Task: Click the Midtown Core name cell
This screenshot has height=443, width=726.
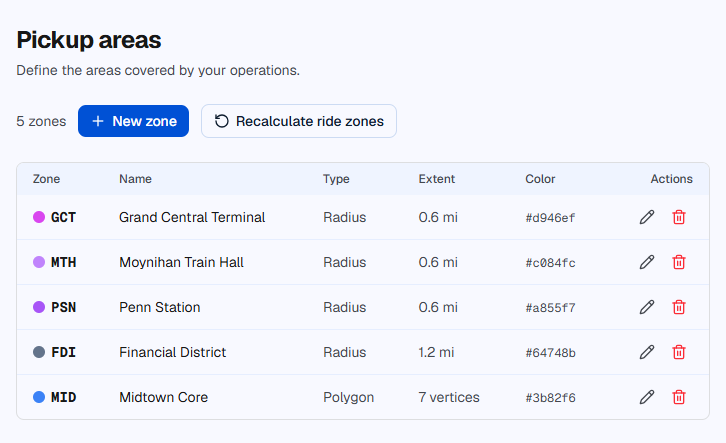Action: click(163, 397)
